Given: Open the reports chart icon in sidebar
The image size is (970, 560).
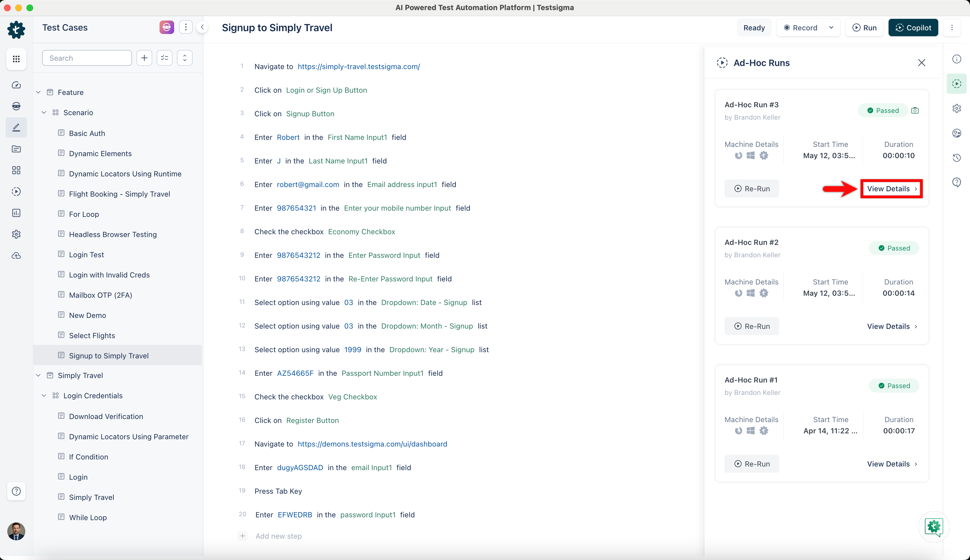Looking at the screenshot, I should coord(16,213).
